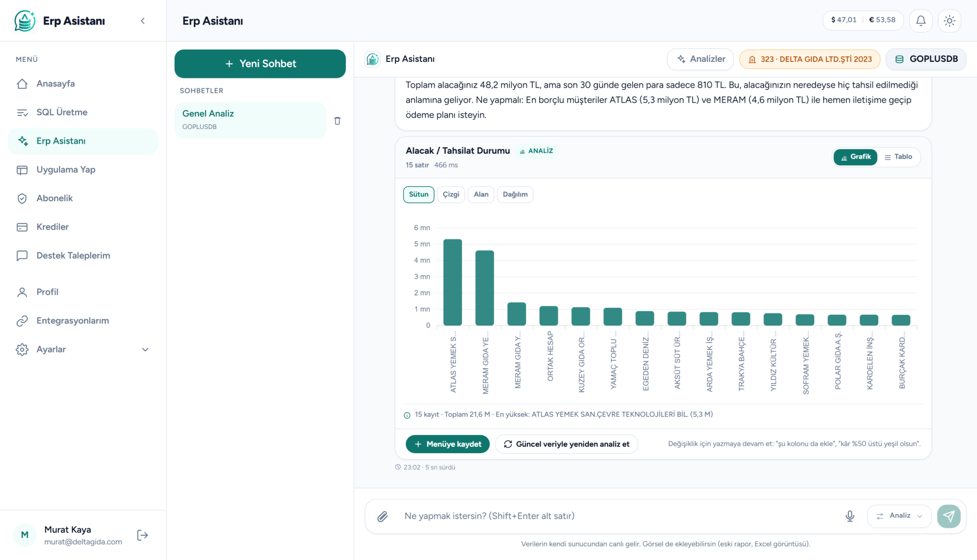Activate the microphone voice input icon

pos(850,516)
